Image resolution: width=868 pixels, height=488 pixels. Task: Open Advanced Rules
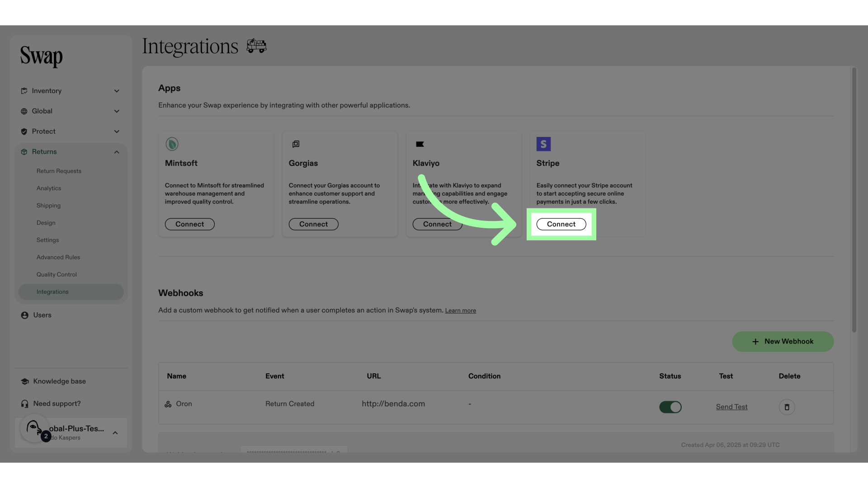click(x=58, y=257)
